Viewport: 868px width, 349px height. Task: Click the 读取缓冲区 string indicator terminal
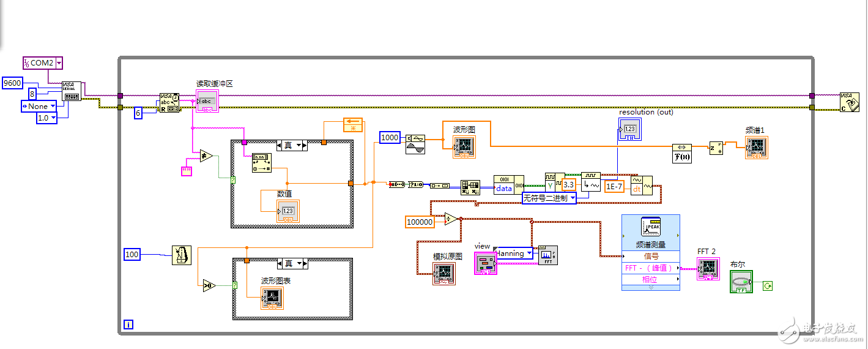coord(207,101)
